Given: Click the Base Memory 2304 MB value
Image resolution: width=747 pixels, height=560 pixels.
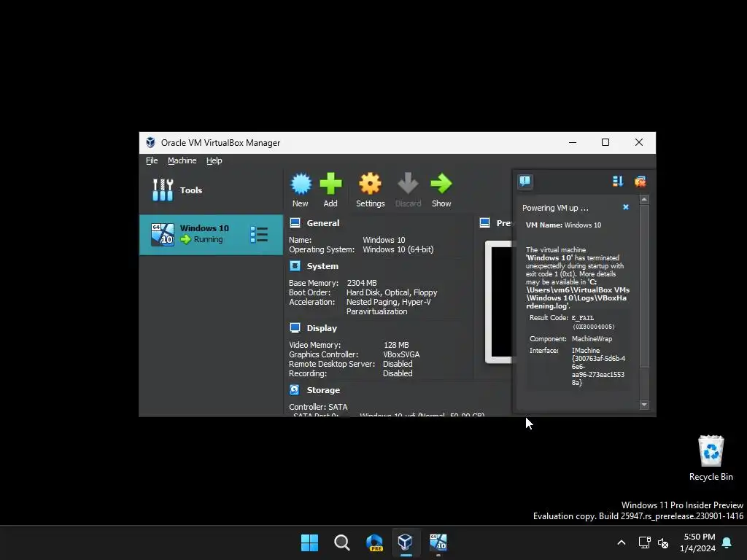Looking at the screenshot, I should point(362,283).
